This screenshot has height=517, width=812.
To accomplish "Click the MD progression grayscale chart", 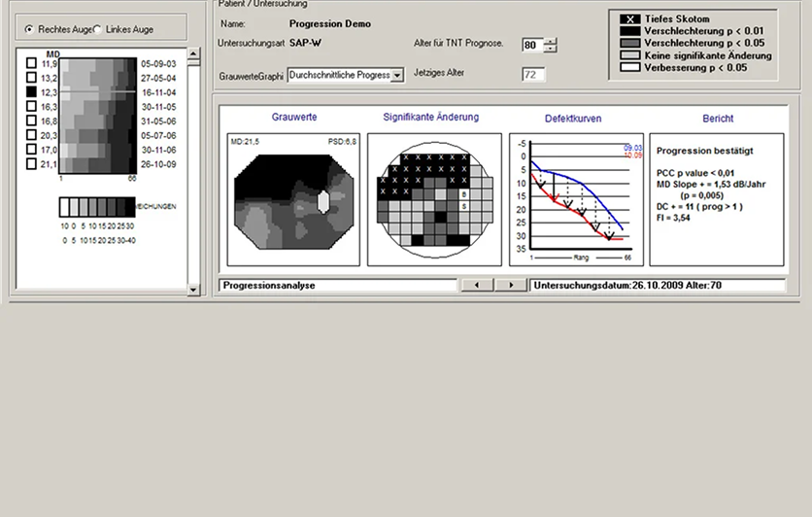I will point(98,116).
